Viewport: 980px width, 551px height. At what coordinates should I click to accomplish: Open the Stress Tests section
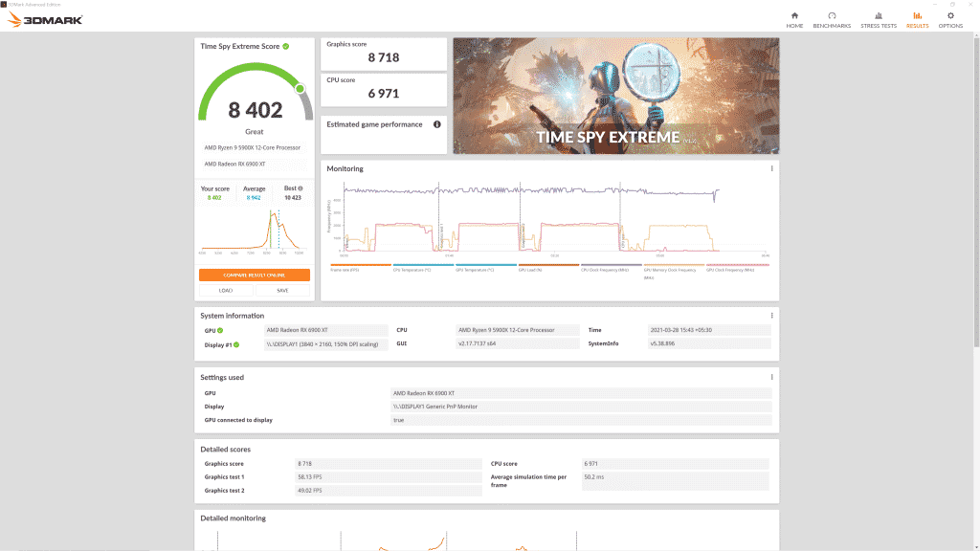[879, 20]
